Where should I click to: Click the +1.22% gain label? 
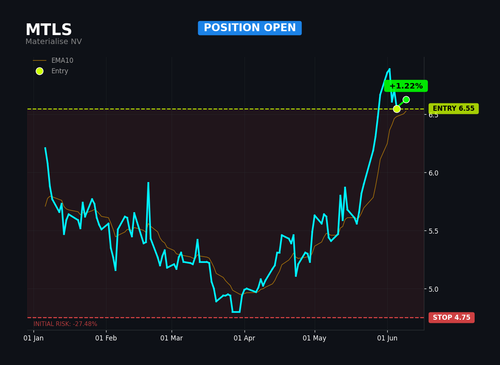(x=406, y=86)
